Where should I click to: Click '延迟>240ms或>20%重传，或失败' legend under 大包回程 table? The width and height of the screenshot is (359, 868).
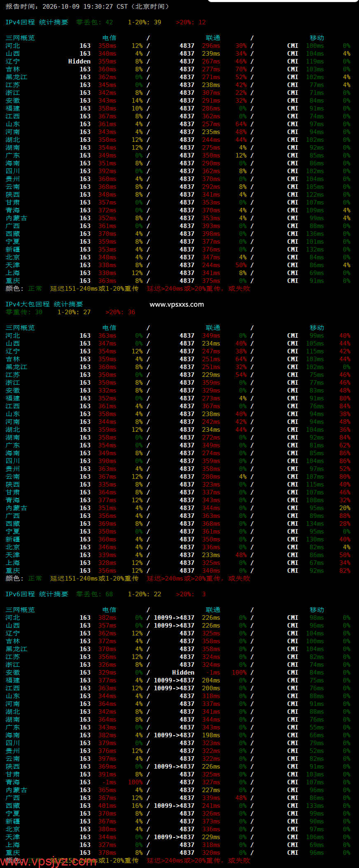[199, 579]
